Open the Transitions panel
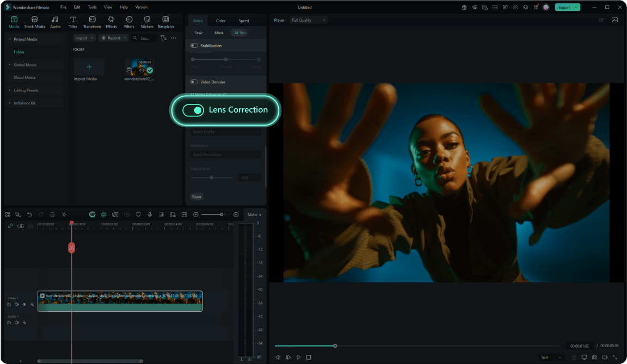627x364 pixels. pyautogui.click(x=92, y=22)
